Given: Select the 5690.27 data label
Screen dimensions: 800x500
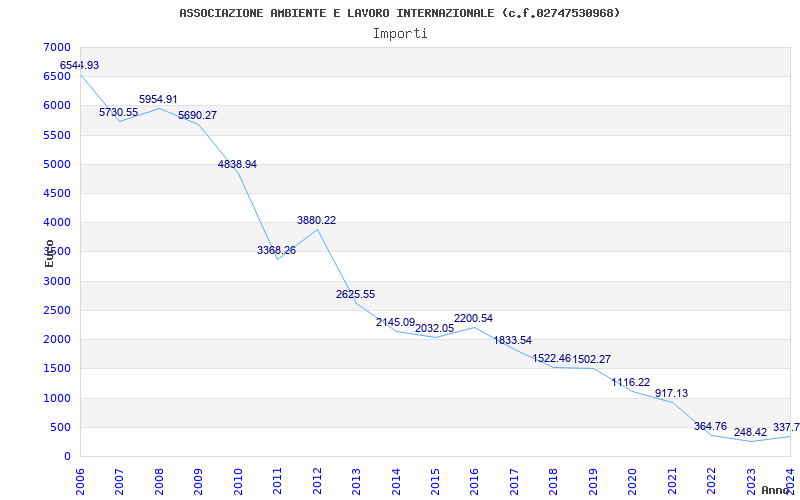Looking at the screenshot, I should tap(197, 115).
